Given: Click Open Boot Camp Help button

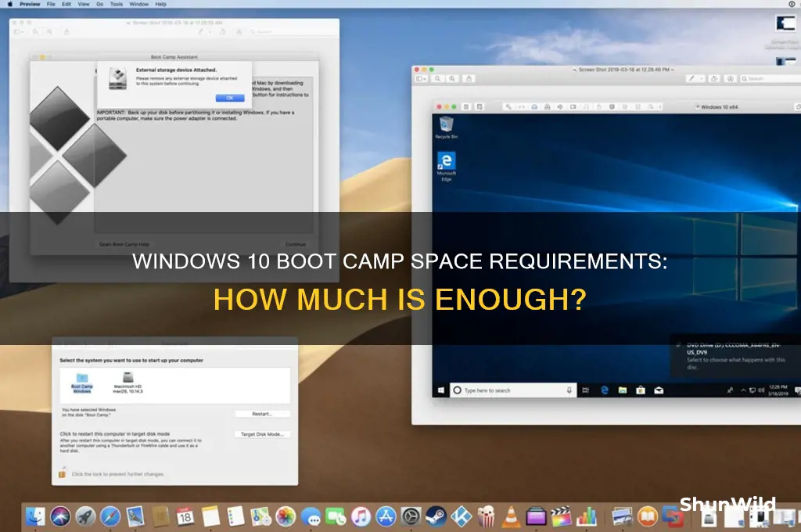Looking at the screenshot, I should pyautogui.click(x=124, y=244).
